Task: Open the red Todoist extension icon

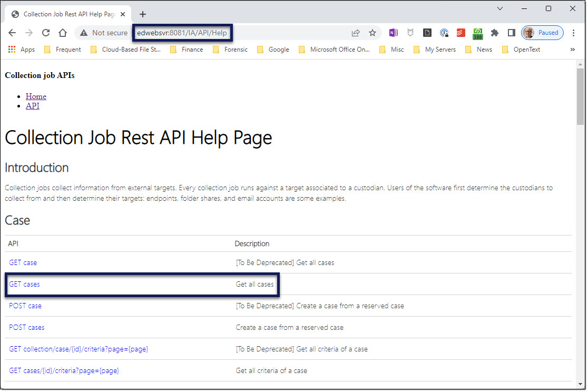Action: click(461, 33)
